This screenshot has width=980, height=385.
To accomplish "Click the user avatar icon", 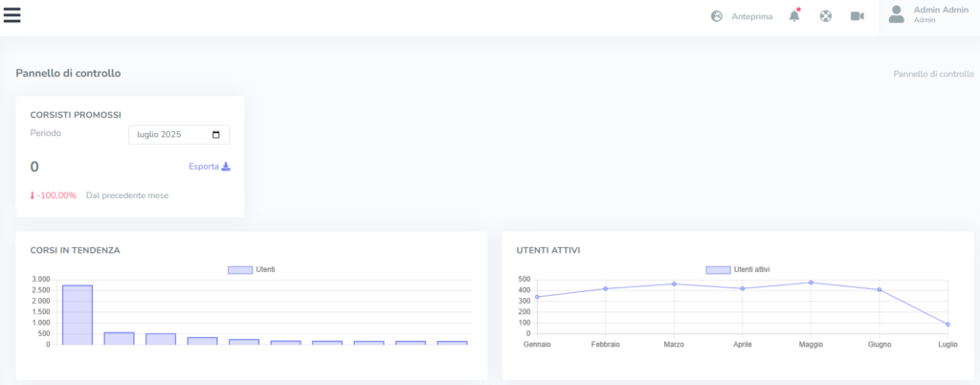I will (x=896, y=13).
